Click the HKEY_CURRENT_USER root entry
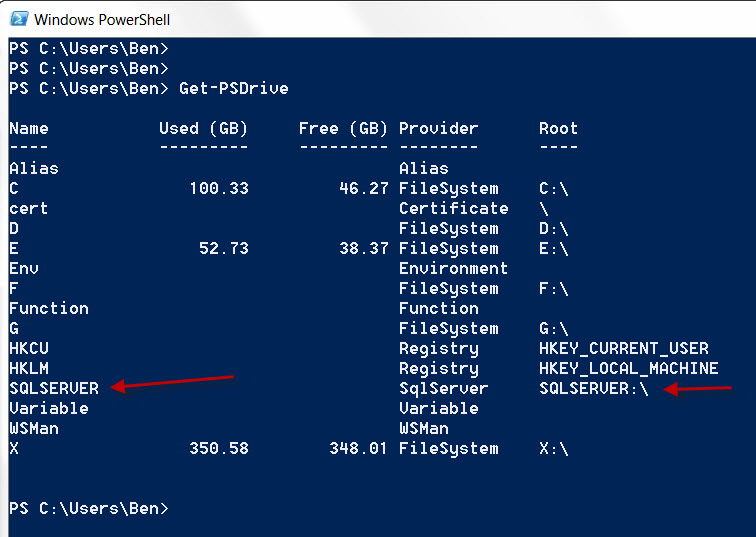756x537 pixels. tap(623, 348)
